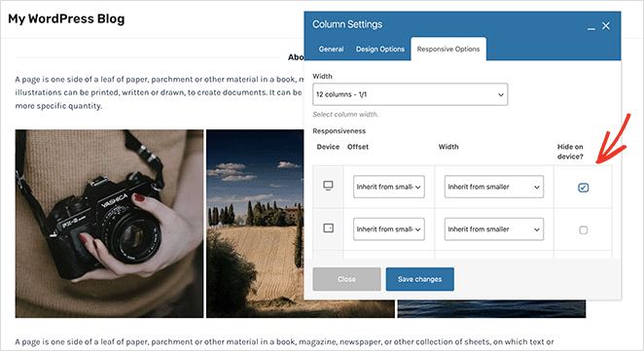Switch to the Design Options tab
This screenshot has height=351, width=644.
coord(380,49)
